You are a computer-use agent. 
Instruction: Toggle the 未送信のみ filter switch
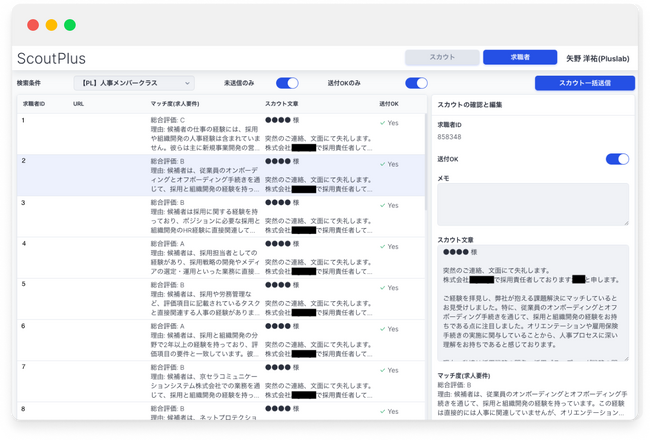[287, 83]
